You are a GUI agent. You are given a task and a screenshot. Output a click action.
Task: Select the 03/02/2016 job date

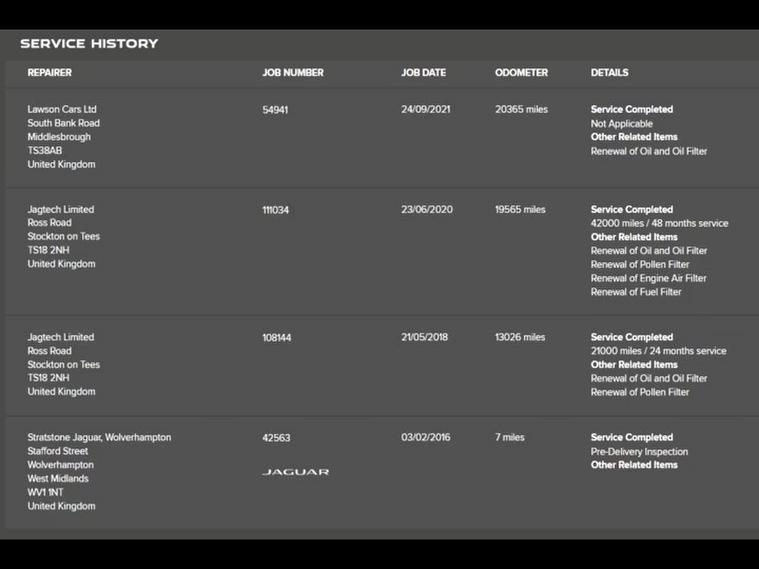425,438
